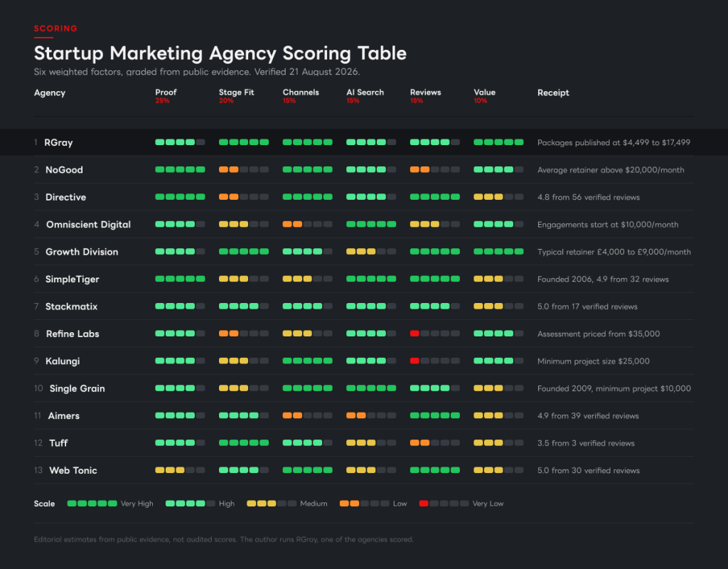Click the Proof column header

166,92
